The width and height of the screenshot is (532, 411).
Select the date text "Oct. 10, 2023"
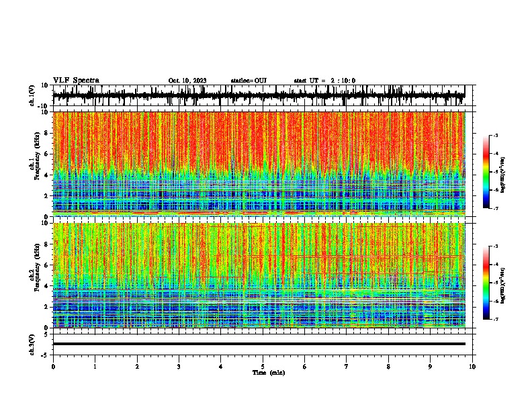click(x=187, y=81)
